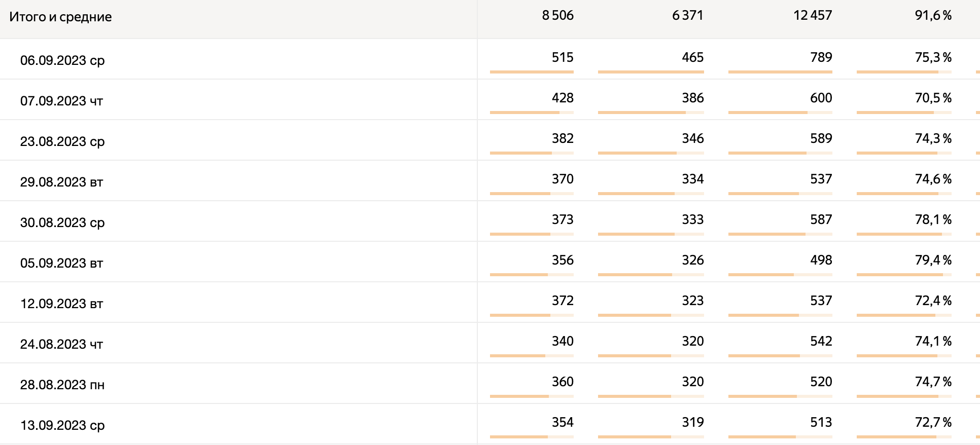Open the 28.08.2023 пн row

click(62, 385)
